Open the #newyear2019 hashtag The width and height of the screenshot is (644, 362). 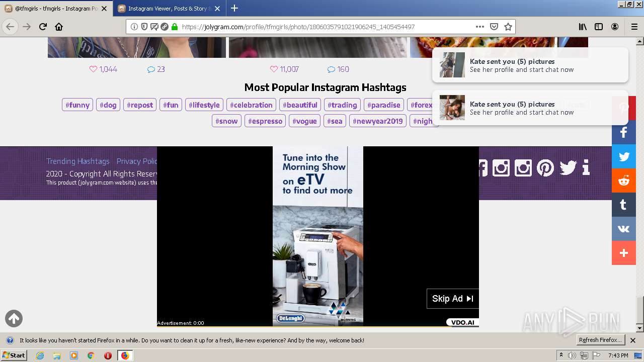(x=378, y=121)
